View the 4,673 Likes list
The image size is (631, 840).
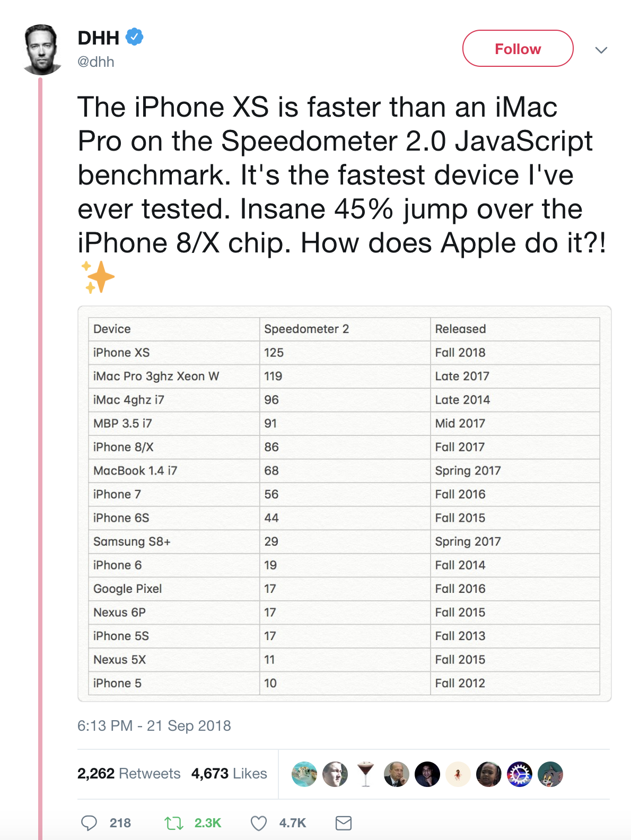point(229,774)
